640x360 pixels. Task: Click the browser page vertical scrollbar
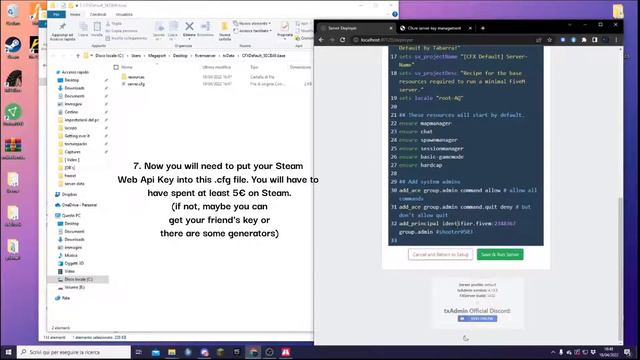coord(620,269)
